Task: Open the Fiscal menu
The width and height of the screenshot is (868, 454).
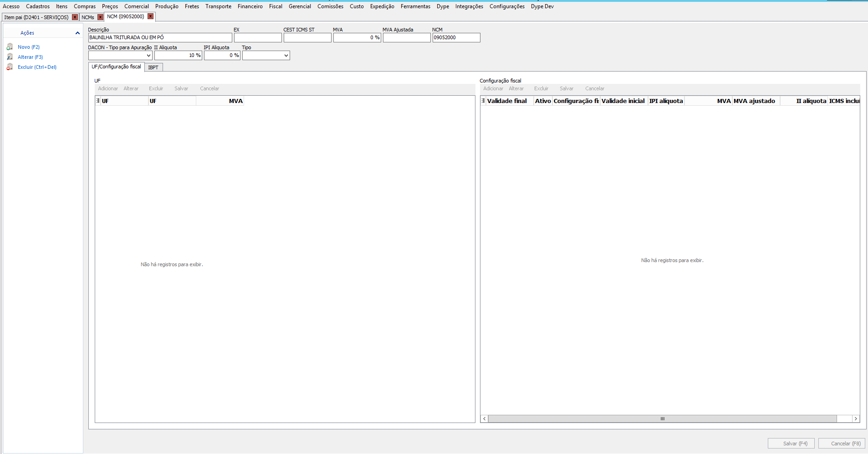Action: click(x=276, y=6)
